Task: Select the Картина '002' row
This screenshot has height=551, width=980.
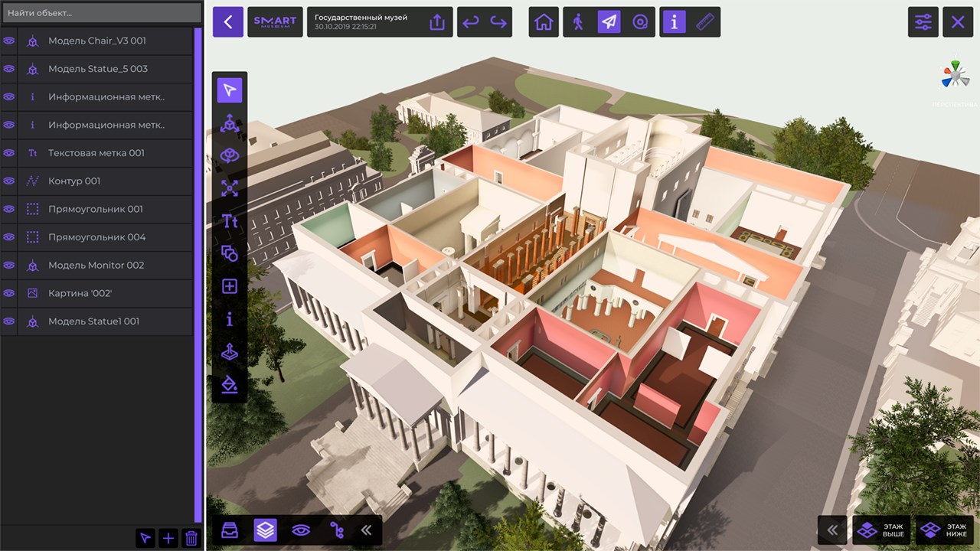Action: 96,293
